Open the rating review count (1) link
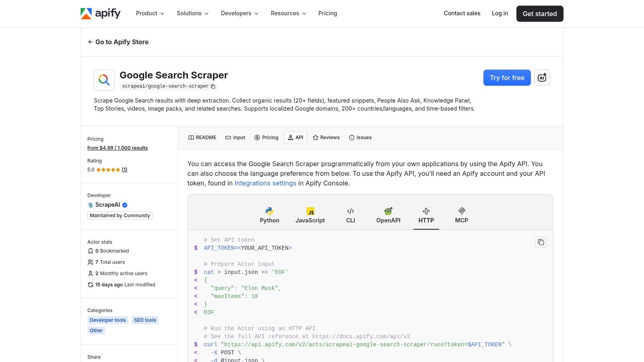The width and height of the screenshot is (644, 362). point(124,170)
